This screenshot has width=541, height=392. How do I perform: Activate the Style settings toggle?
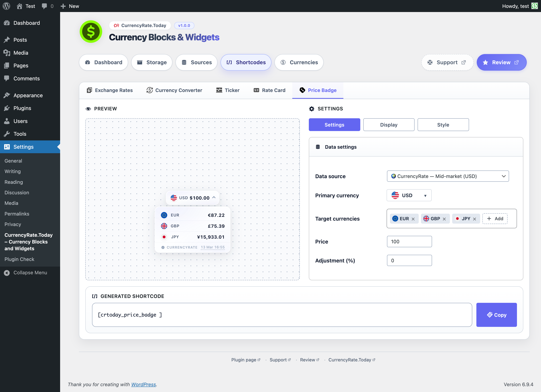(443, 124)
